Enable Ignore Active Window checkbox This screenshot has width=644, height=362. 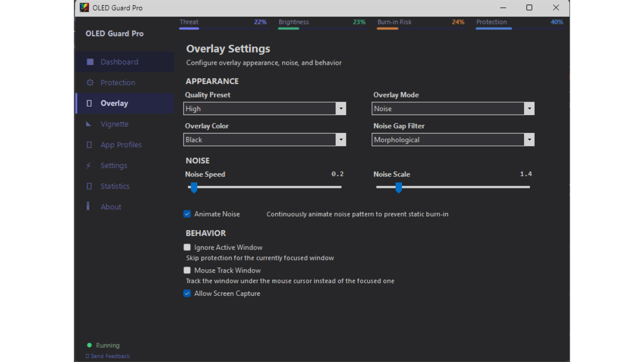pyautogui.click(x=187, y=247)
